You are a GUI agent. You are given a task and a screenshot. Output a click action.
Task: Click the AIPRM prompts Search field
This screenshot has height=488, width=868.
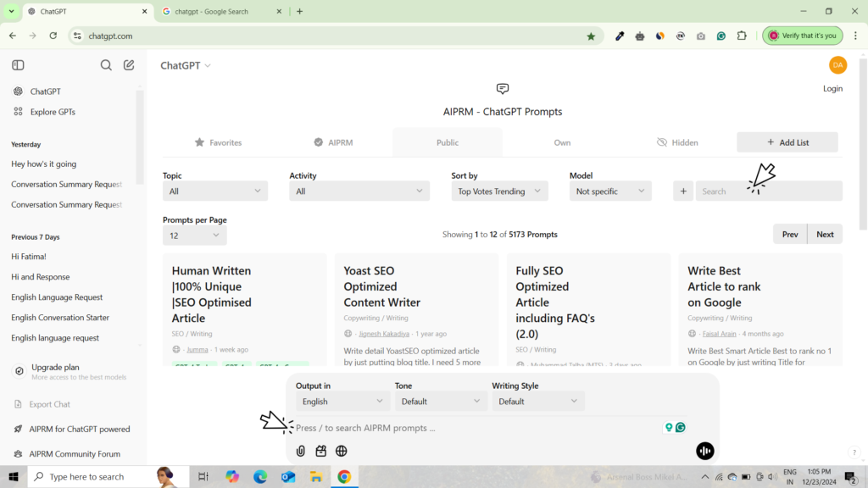(x=768, y=191)
